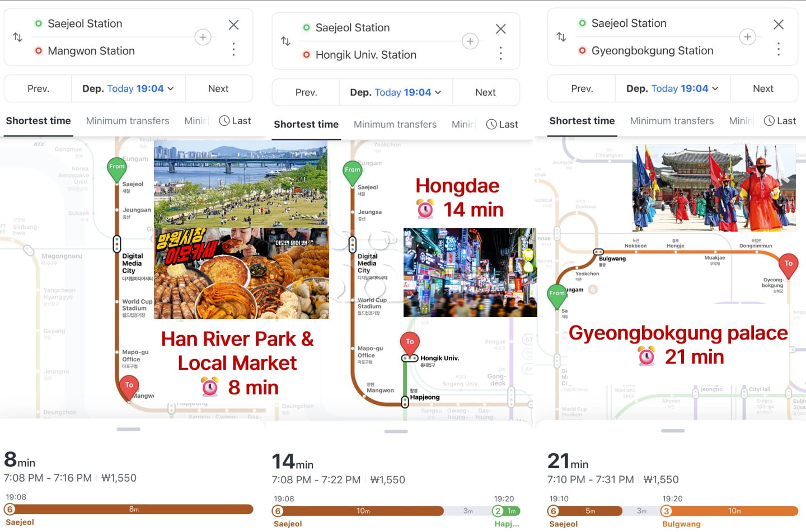This screenshot has width=806, height=532.
Task: Tap the Line 2 badge in Hongik route timeline
Action: pyautogui.click(x=498, y=511)
